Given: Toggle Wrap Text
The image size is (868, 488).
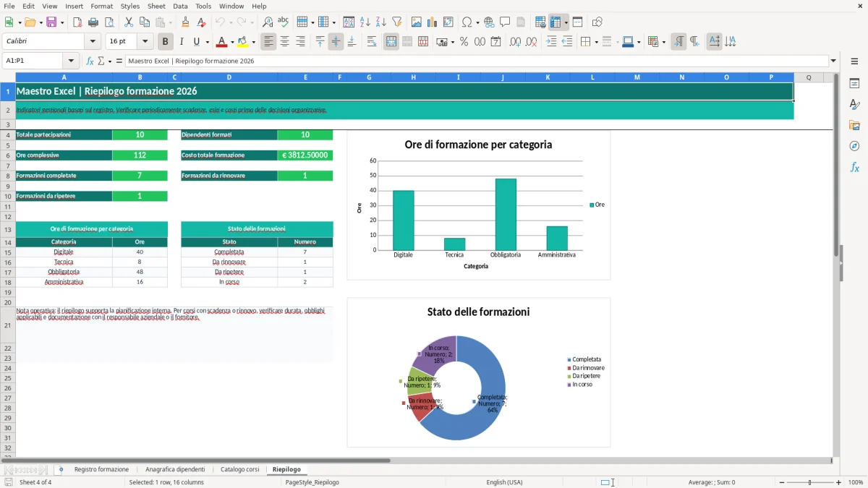Looking at the screenshot, I should [372, 42].
